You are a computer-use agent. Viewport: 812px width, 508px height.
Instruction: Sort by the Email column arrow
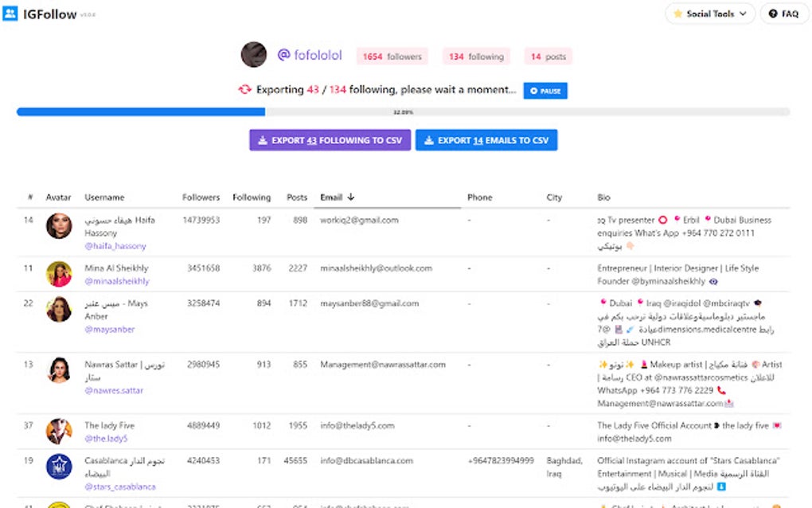[351, 197]
